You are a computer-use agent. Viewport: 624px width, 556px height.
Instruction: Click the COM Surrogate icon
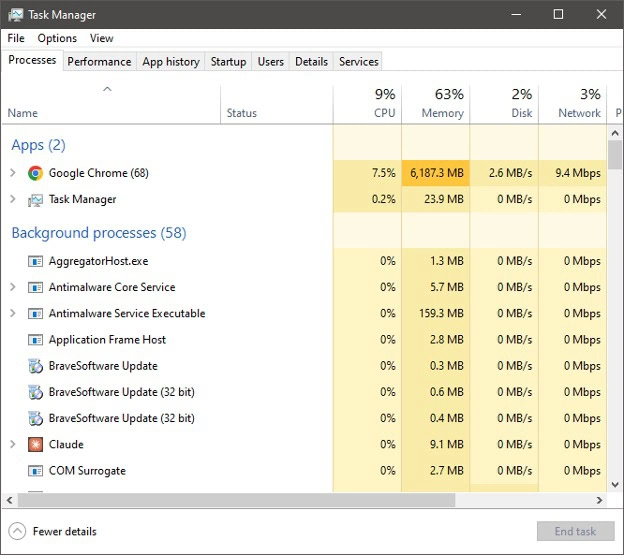pyautogui.click(x=35, y=471)
